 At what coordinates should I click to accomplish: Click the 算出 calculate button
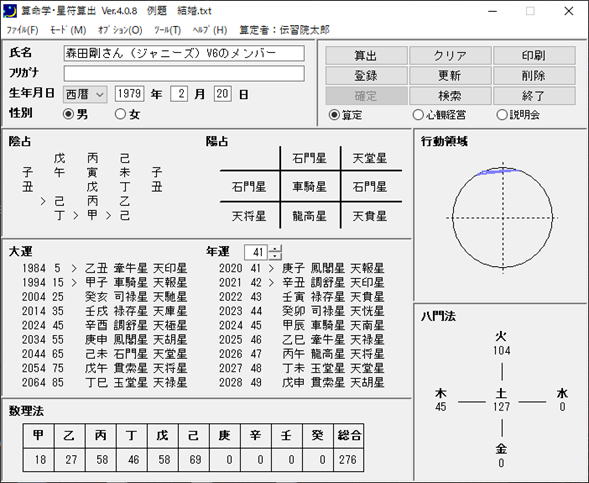click(x=366, y=56)
